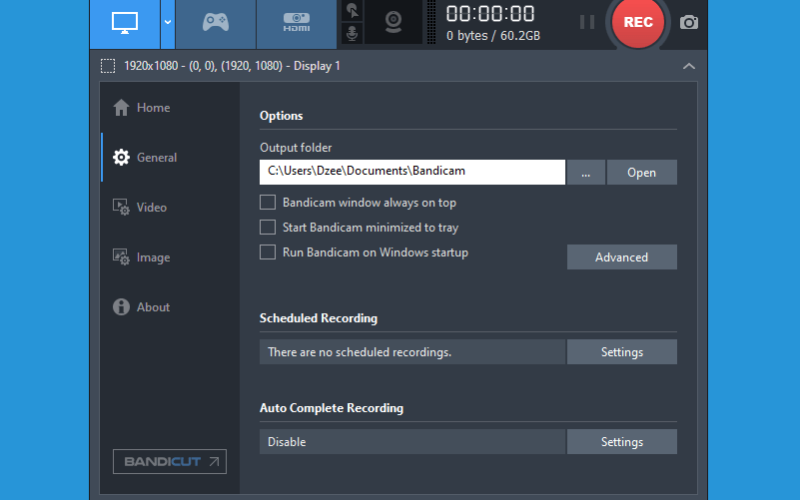
Task: Open Scheduled Recording Settings button
Action: point(622,352)
